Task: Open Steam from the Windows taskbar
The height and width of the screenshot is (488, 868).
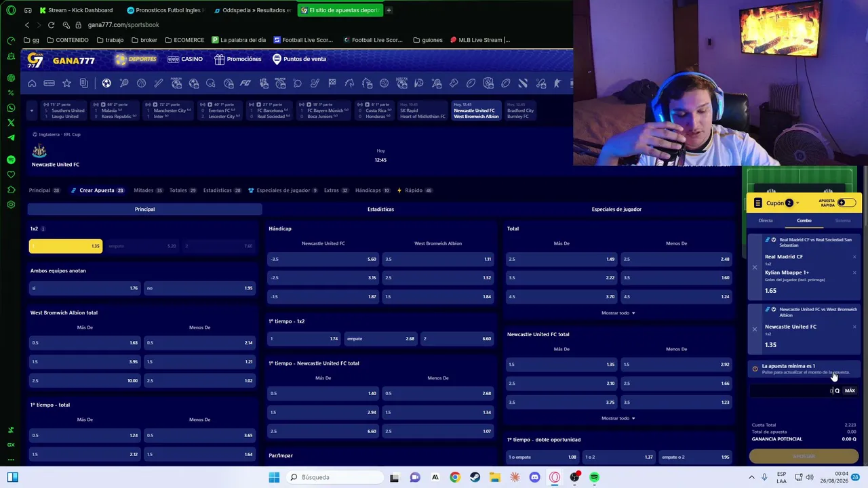Action: click(x=475, y=477)
